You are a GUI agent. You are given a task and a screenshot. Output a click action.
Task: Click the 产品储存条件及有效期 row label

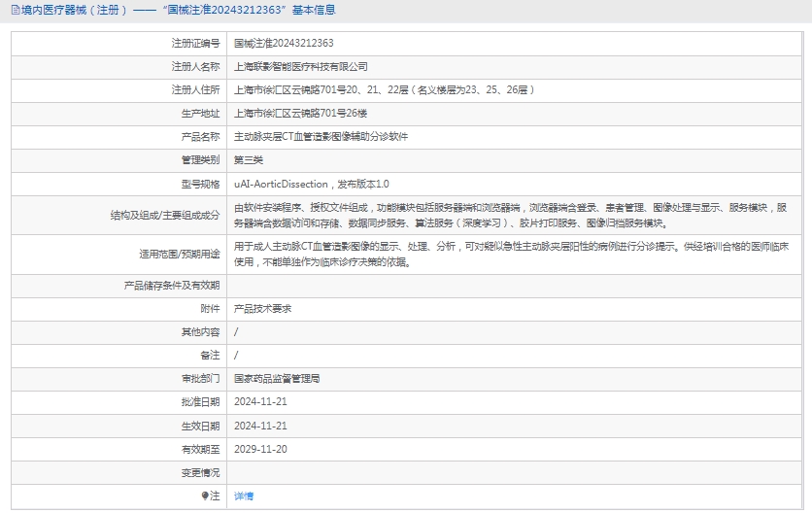coord(172,285)
